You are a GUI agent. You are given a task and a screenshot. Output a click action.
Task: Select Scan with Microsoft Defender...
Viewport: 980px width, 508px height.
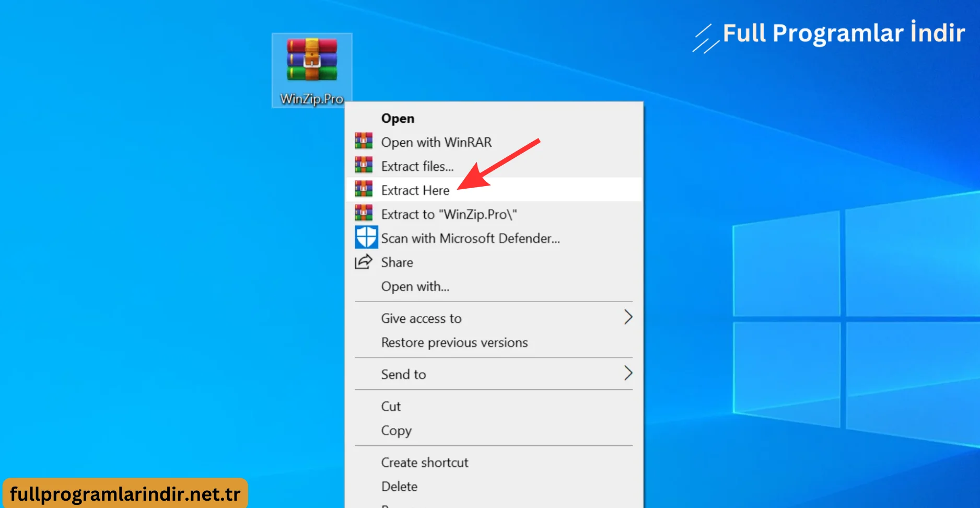click(494, 238)
